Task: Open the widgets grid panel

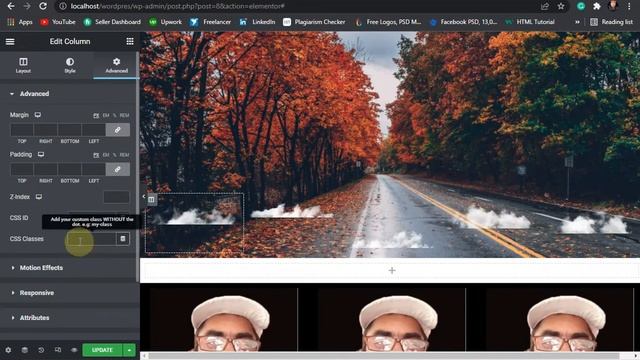Action: (130, 41)
